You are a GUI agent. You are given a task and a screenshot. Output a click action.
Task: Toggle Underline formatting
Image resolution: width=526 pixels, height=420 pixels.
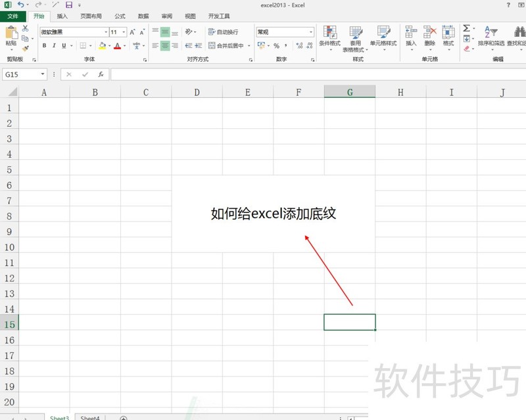(64, 45)
